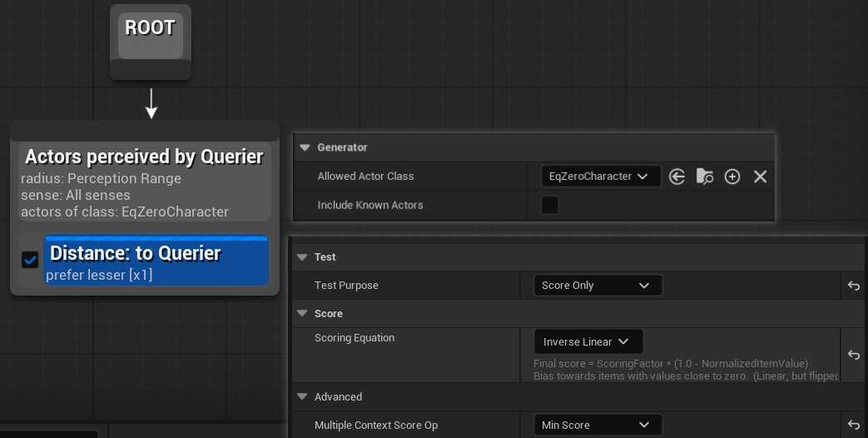Open the Min Score dropdown
This screenshot has height=438, width=868.
point(597,425)
